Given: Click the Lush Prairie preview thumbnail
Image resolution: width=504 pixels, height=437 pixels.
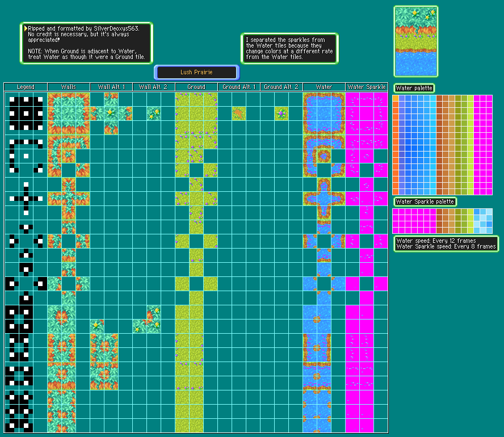Looking at the screenshot, I should [416, 41].
